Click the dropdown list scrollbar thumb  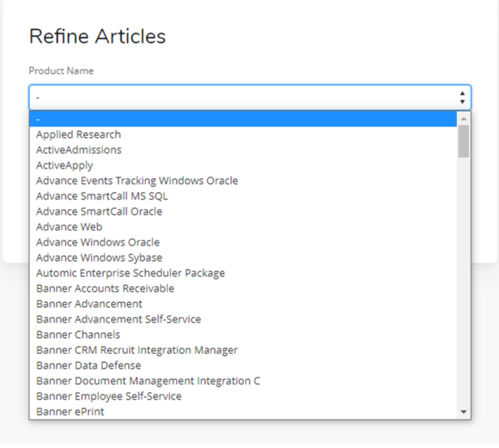[463, 141]
